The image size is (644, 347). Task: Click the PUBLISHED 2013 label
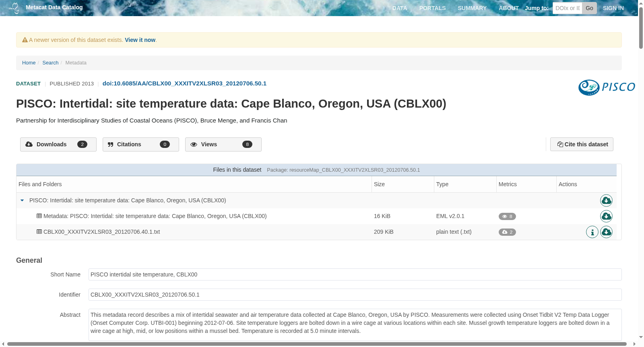click(x=72, y=84)
